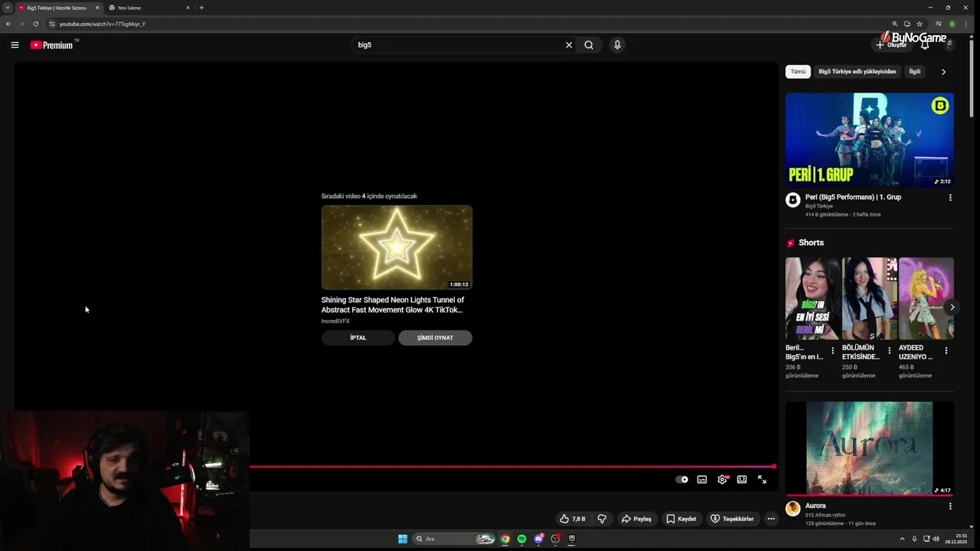Select the İlgili filter chip
This screenshot has width=980, height=551.
(x=915, y=71)
